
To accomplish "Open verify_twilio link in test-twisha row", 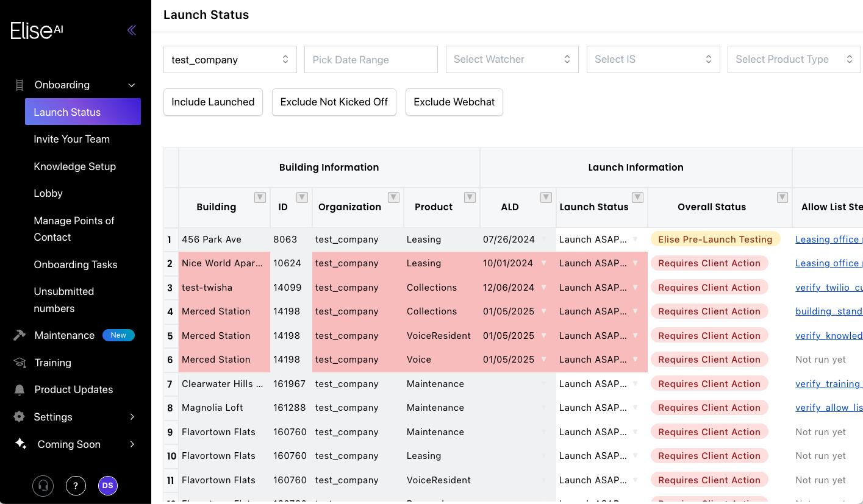I will (829, 288).
